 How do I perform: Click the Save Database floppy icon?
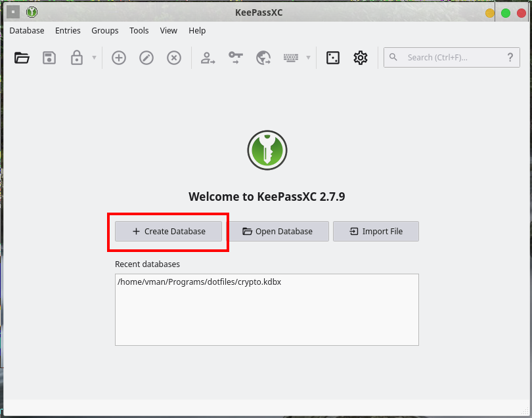[49, 58]
